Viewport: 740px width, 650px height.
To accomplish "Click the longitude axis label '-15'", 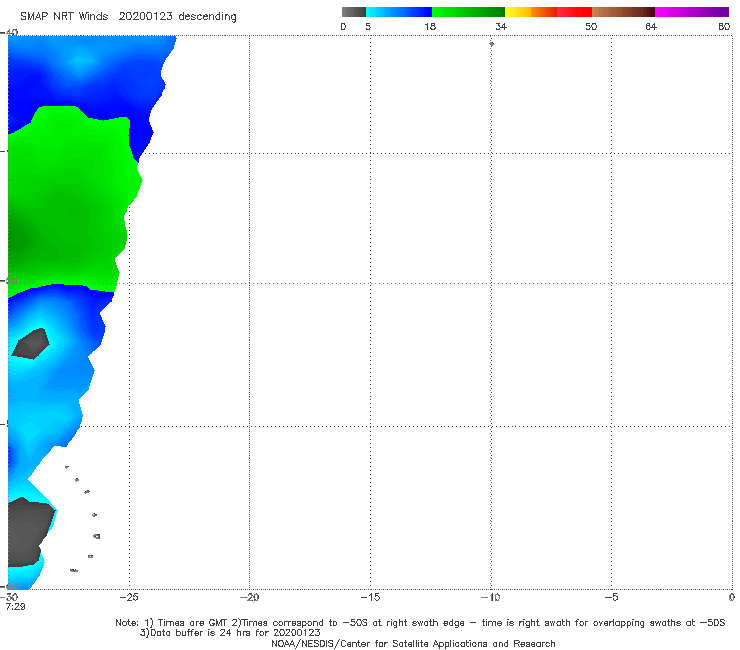I will point(370,597).
